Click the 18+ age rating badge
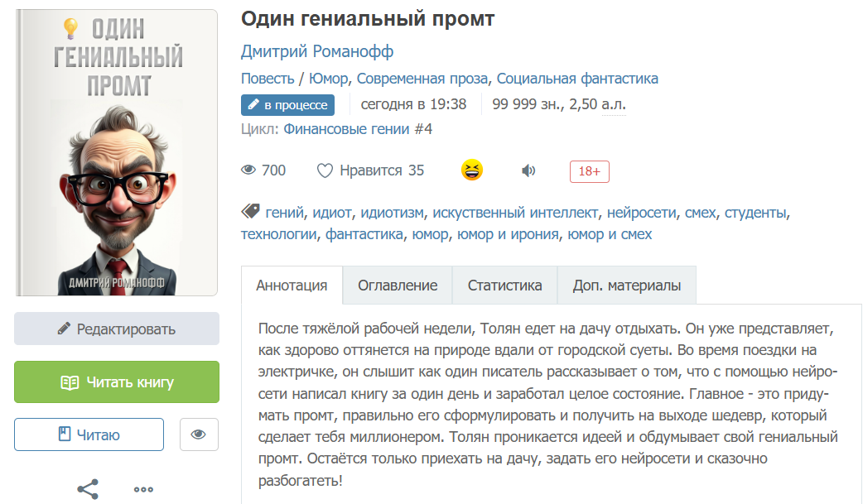This screenshot has height=504, width=863. click(589, 171)
